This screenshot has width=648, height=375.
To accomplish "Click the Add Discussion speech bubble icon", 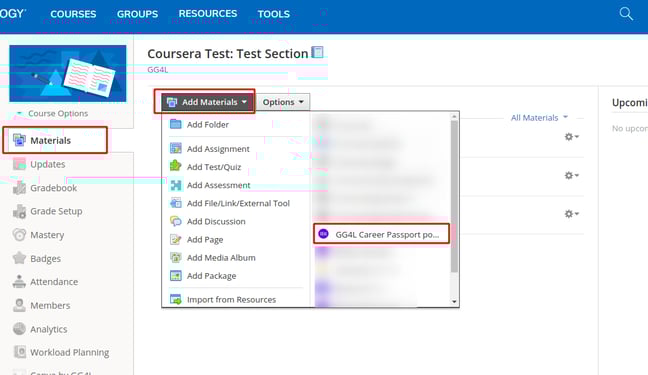I will point(176,221).
